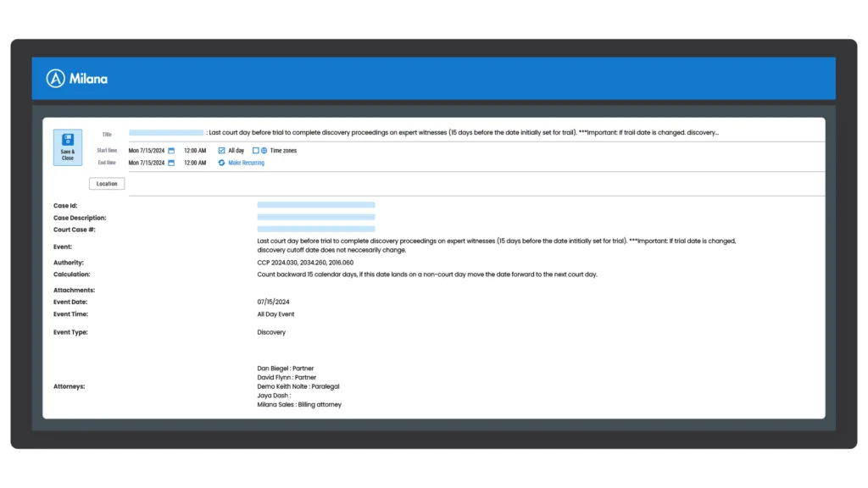Click the Event Date value 07/15/2024

(x=274, y=302)
